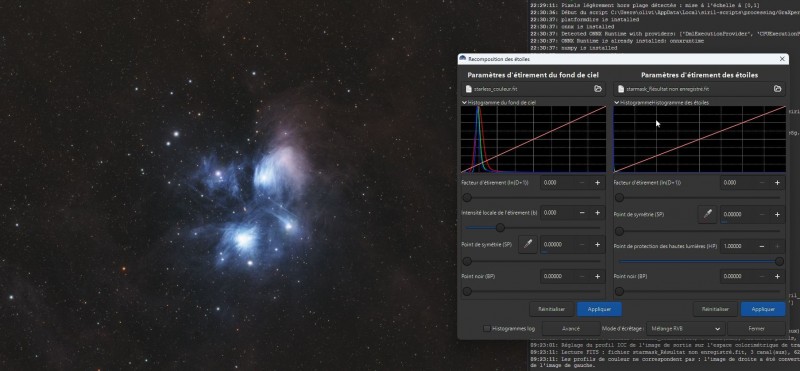800x371 pixels.
Task: Increase background black point (BP) value
Action: pos(597,277)
